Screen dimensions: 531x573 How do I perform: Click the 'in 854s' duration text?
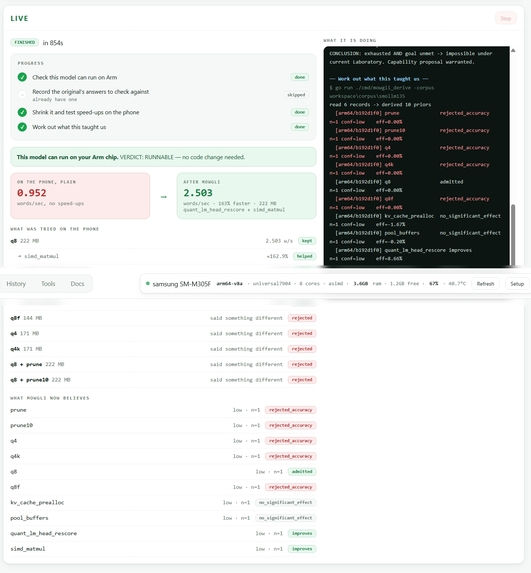tap(53, 43)
